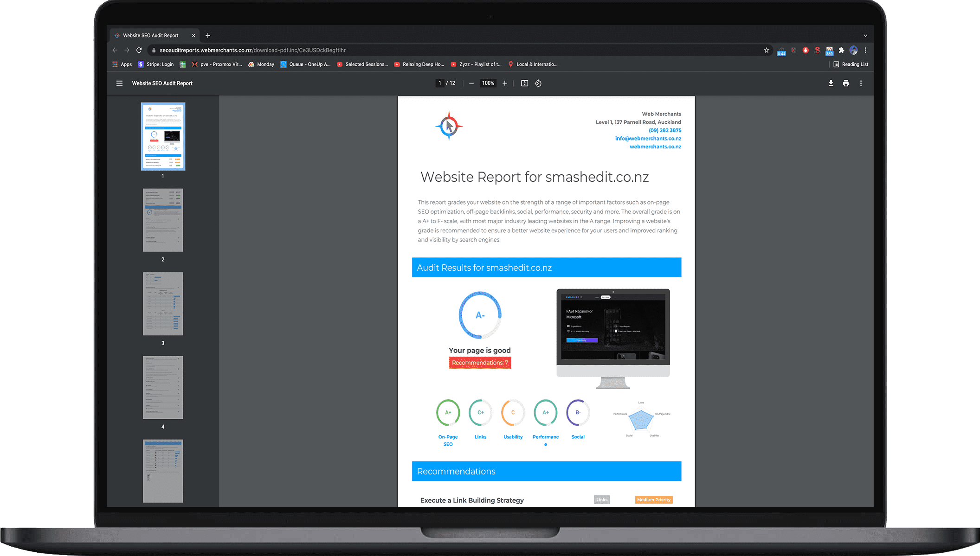This screenshot has height=556, width=980.
Task: Click the Web Merchants compass logo
Action: pos(449,126)
